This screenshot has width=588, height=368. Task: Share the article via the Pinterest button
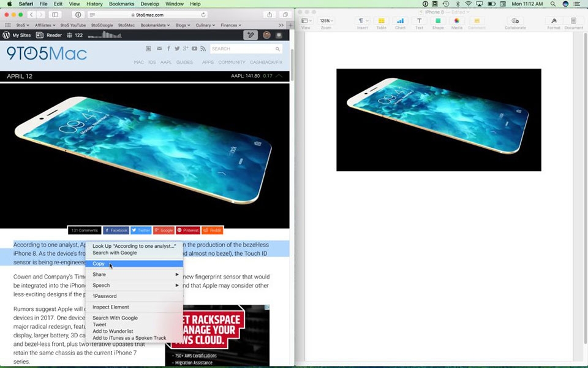(187, 230)
